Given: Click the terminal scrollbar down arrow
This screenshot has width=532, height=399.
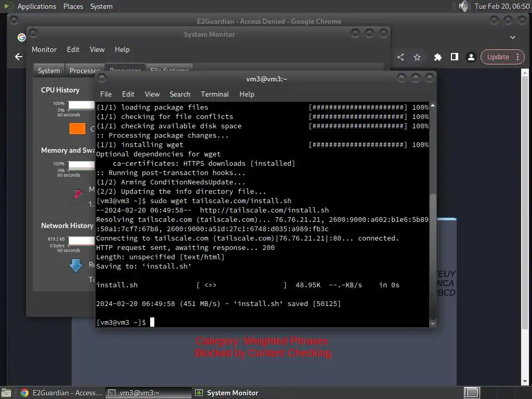Looking at the screenshot, I should click(x=433, y=324).
